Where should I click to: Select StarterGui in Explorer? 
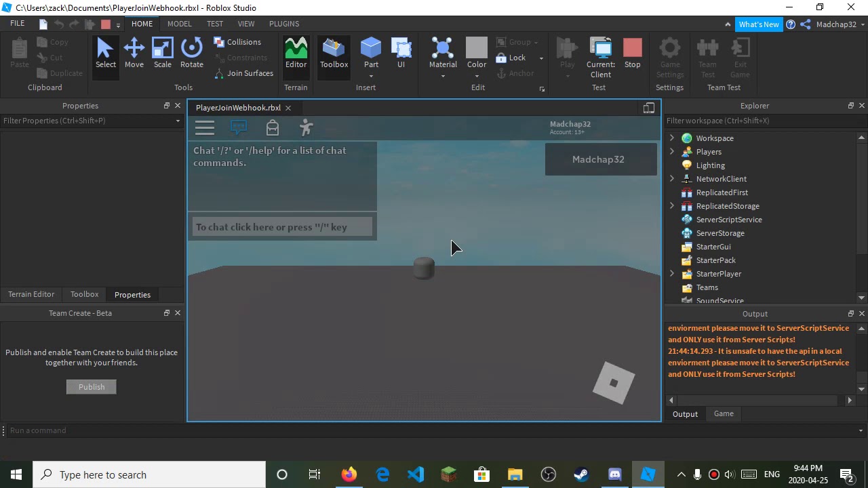(x=713, y=247)
